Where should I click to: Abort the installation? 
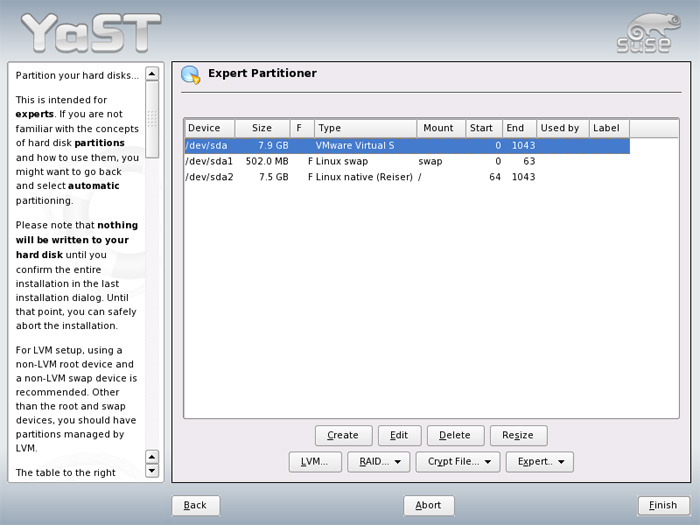[429, 505]
